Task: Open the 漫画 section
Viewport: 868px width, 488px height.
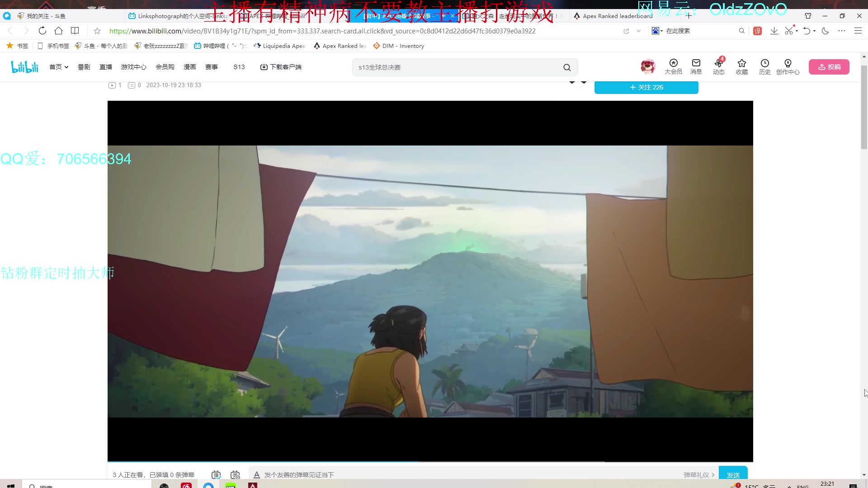Action: (190, 67)
